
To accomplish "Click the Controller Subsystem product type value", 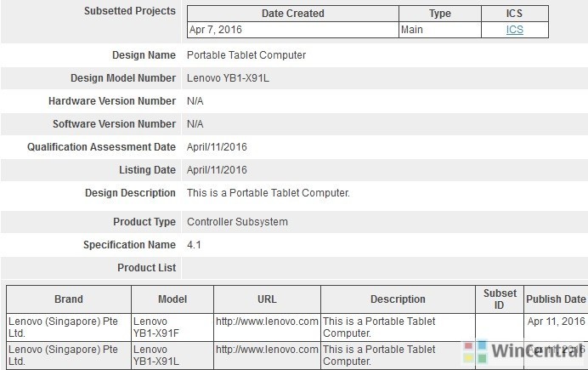I will pyautogui.click(x=237, y=222).
